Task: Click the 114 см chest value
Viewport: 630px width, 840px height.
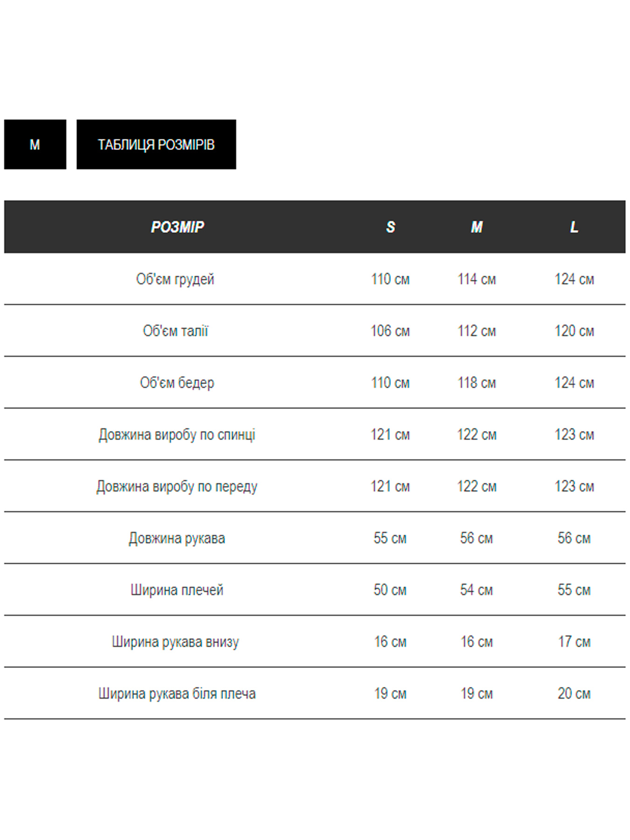Action: [x=476, y=279]
